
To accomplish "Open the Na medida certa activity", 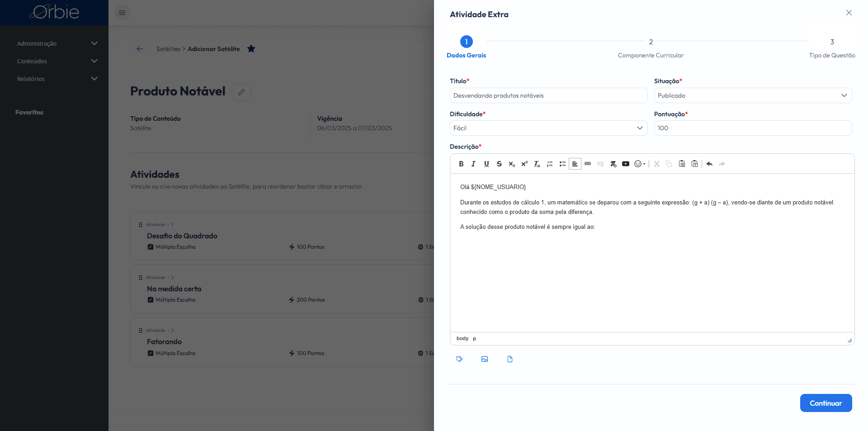I will (174, 289).
